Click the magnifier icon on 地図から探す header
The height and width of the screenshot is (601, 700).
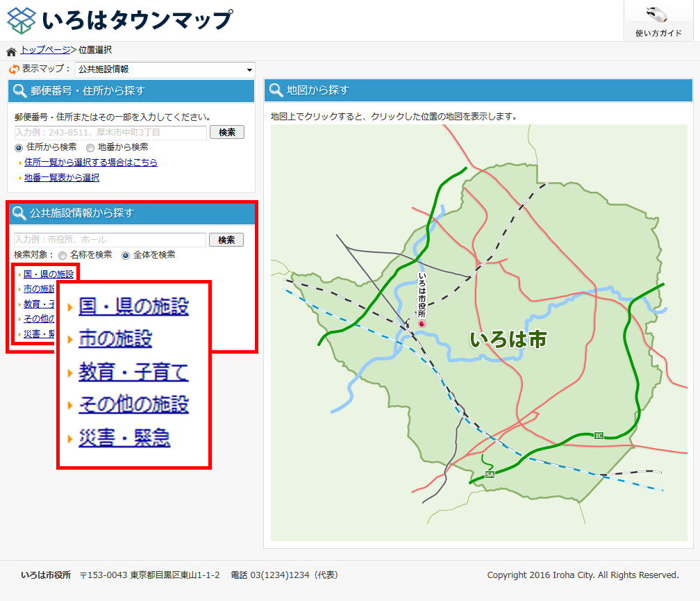point(276,90)
